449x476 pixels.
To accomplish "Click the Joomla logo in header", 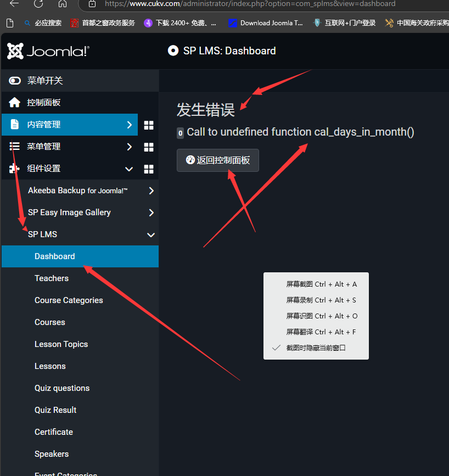I will (48, 51).
